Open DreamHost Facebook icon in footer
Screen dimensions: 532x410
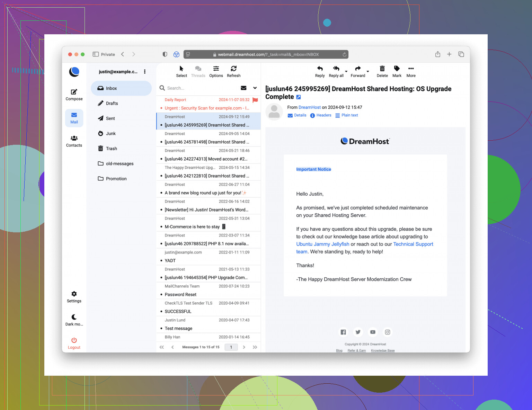tap(343, 332)
